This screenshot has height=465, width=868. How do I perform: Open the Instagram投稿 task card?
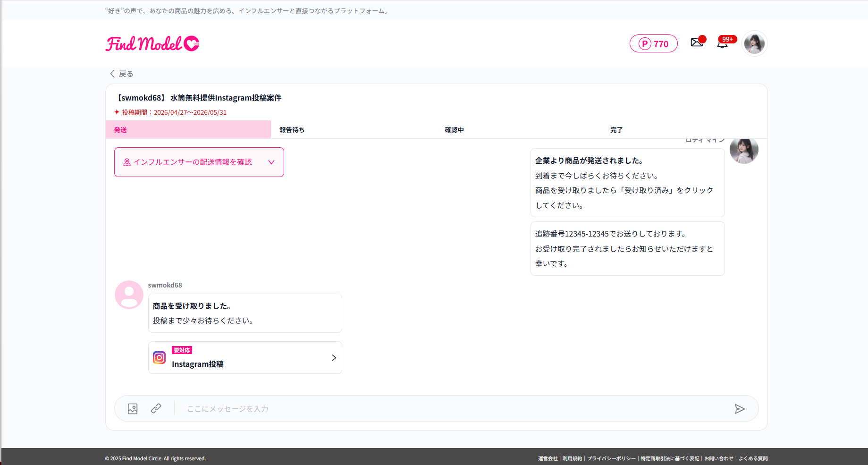pos(245,358)
